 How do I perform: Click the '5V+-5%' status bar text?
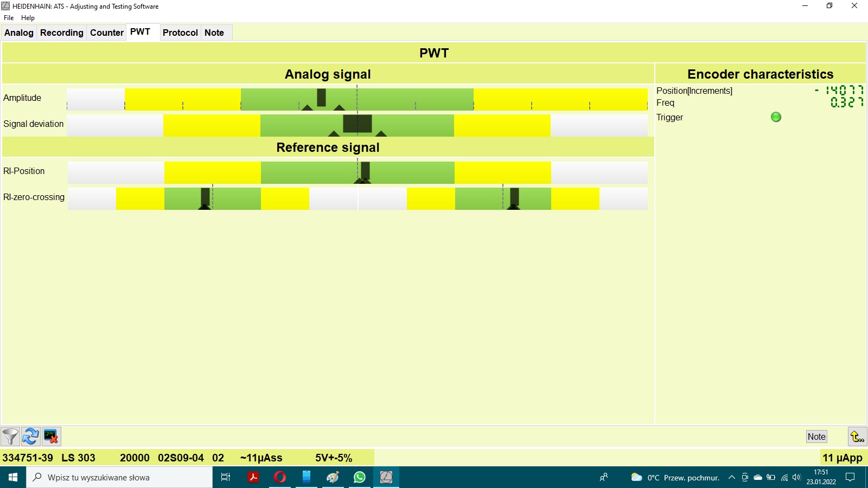point(334,458)
